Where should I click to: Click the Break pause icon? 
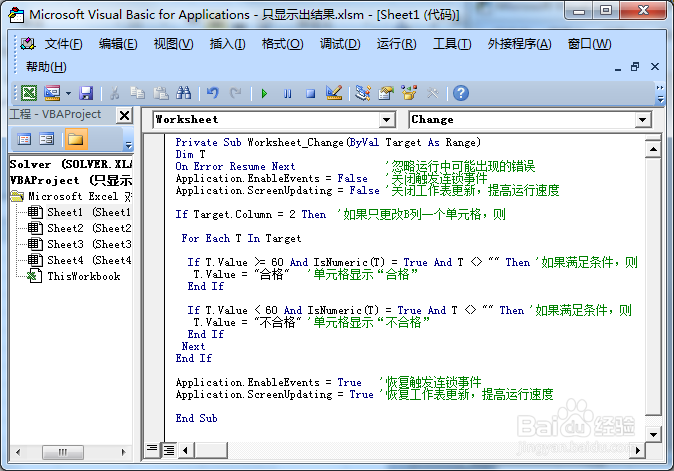[x=288, y=93]
